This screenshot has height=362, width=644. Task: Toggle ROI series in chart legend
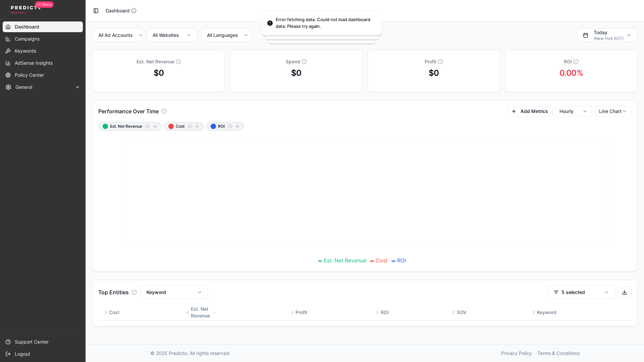398,261
